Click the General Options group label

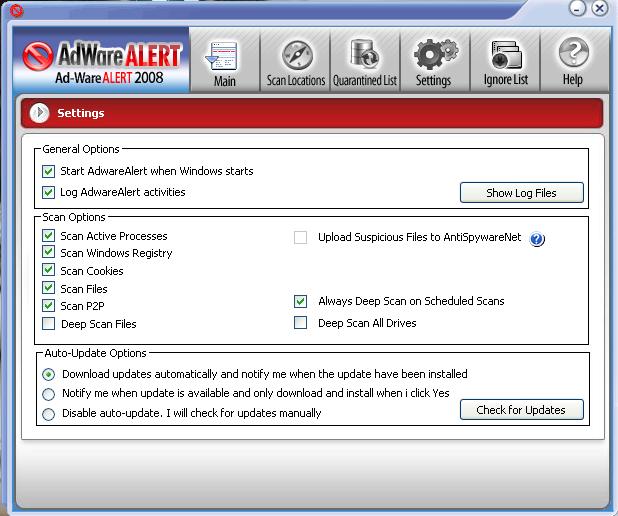(x=81, y=149)
